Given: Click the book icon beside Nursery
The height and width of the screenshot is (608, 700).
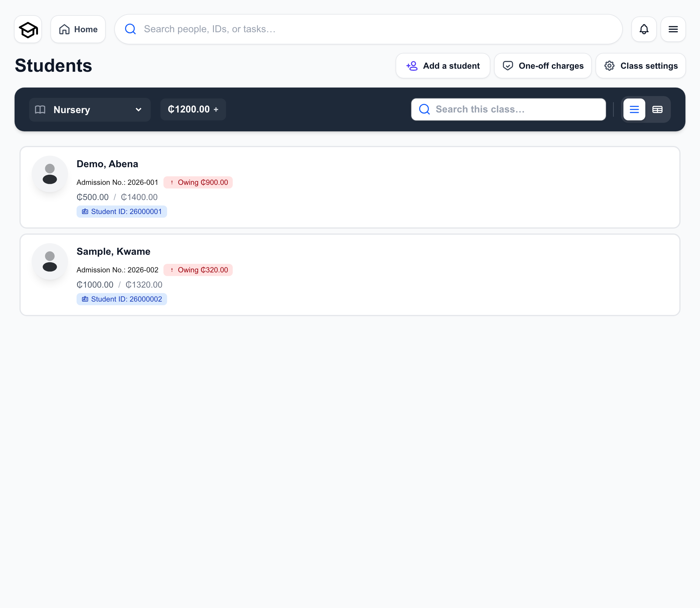Looking at the screenshot, I should (x=40, y=109).
